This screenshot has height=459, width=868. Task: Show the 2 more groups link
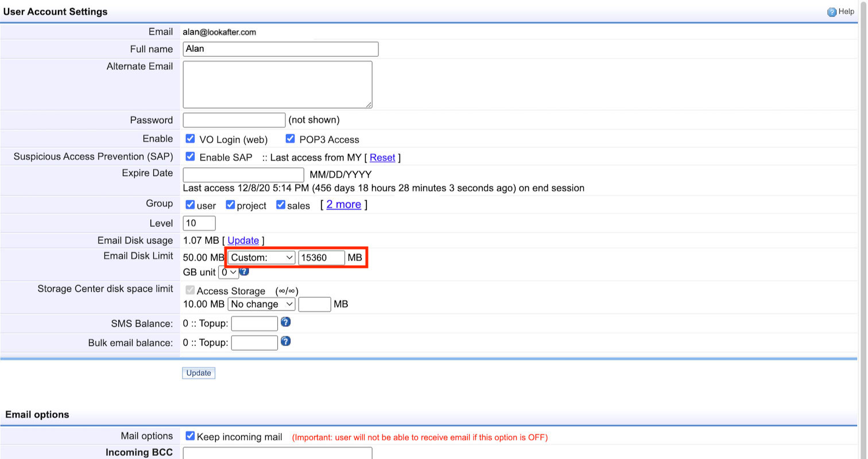click(343, 204)
